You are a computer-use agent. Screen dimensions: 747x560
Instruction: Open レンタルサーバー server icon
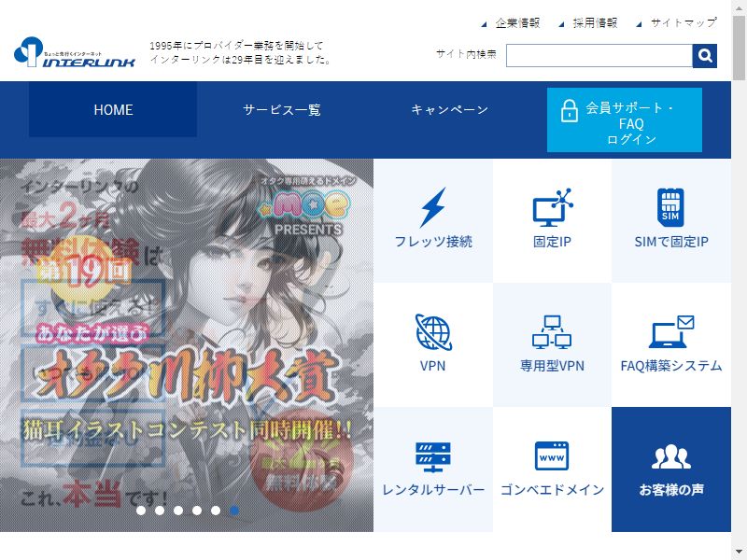click(432, 456)
